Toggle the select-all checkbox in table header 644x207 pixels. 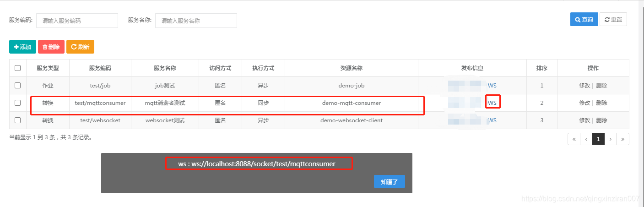pos(18,68)
